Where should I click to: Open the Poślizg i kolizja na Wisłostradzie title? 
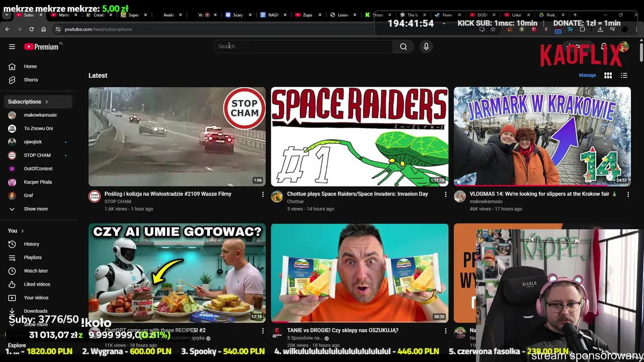(x=168, y=194)
